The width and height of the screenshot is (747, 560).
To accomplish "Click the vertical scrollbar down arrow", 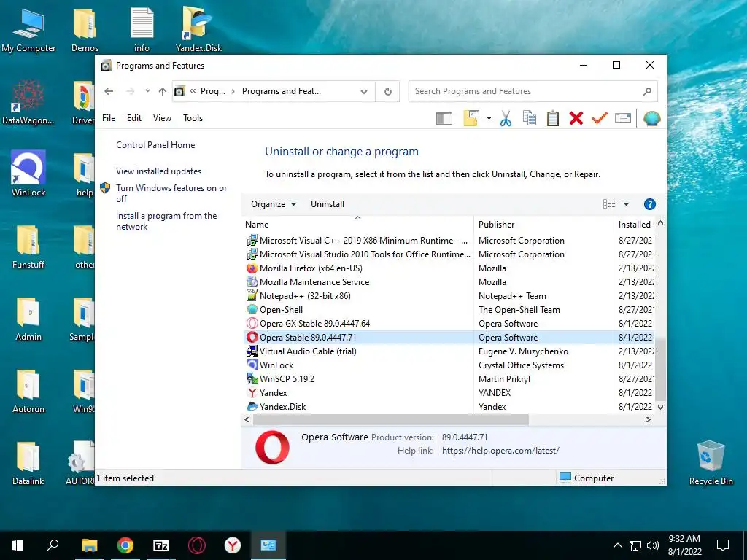I will [660, 407].
